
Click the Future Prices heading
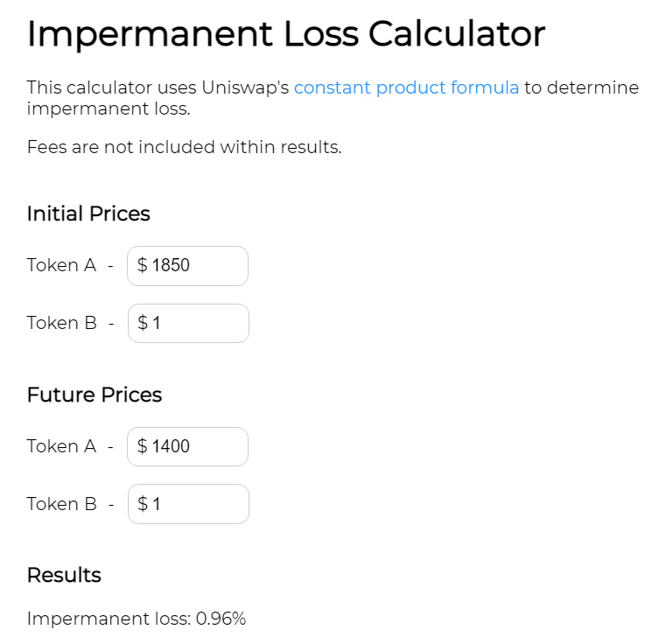point(95,395)
